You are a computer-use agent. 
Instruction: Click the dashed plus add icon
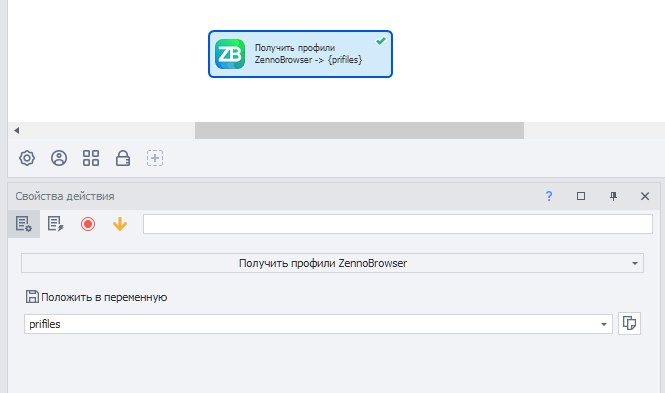pos(155,158)
